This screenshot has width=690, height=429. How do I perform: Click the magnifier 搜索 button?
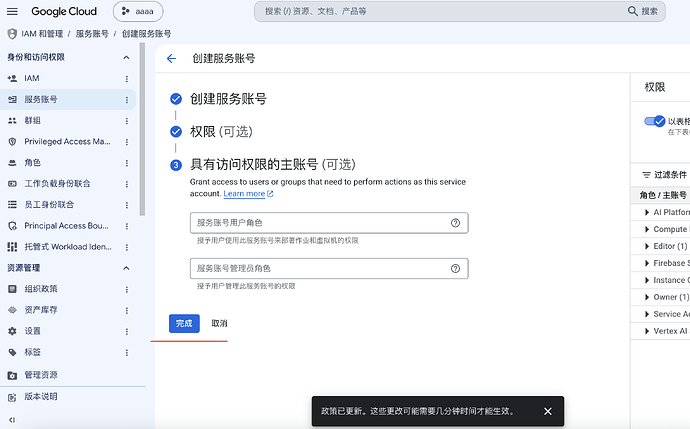point(643,11)
